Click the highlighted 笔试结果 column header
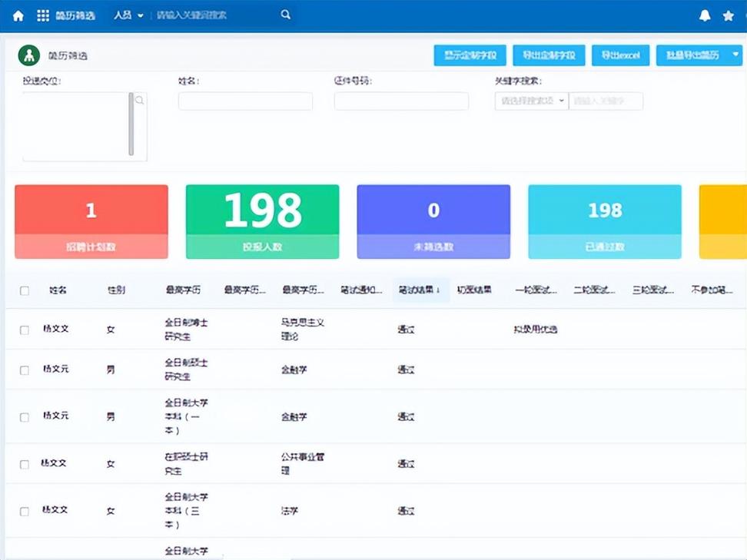The width and height of the screenshot is (747, 560). tap(420, 290)
